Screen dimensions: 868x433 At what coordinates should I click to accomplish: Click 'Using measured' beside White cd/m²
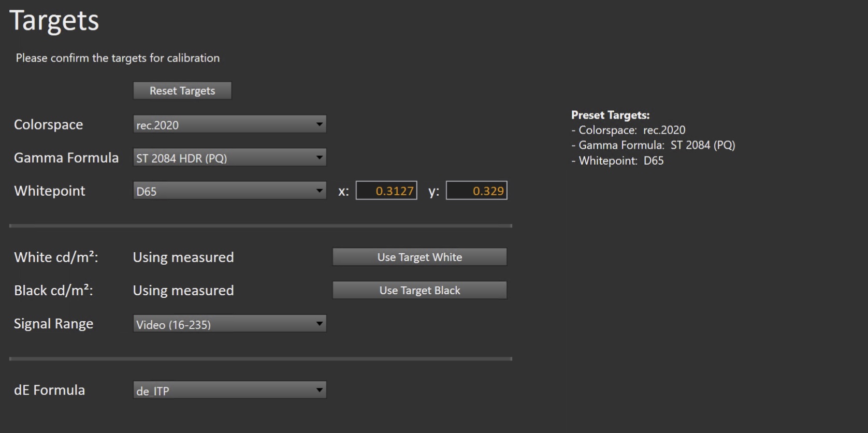183,257
